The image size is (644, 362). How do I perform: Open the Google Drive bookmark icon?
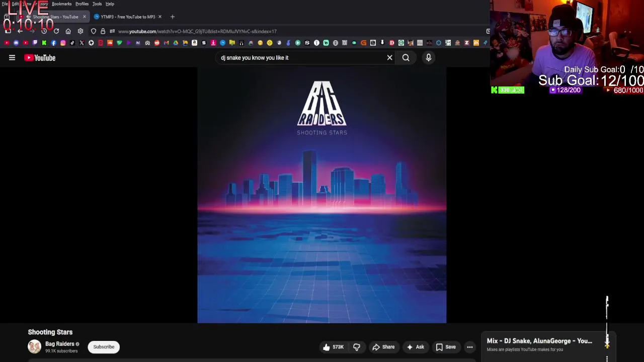click(x=176, y=43)
